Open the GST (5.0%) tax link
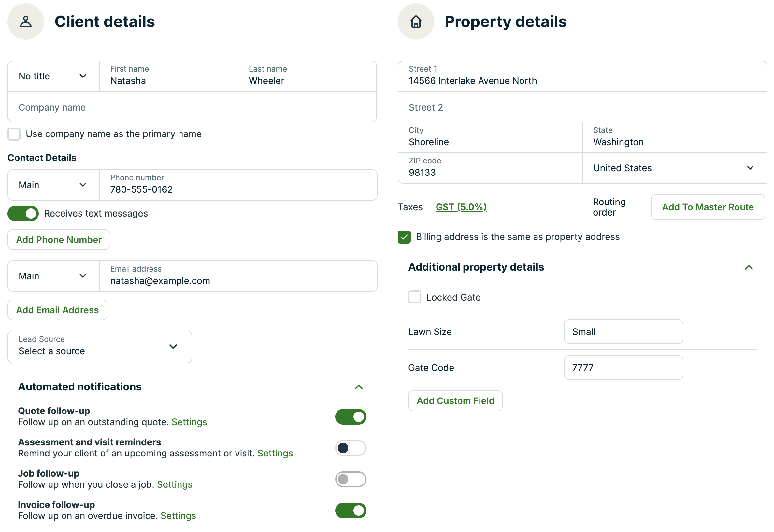Viewport: 774px width, 532px height. [461, 207]
